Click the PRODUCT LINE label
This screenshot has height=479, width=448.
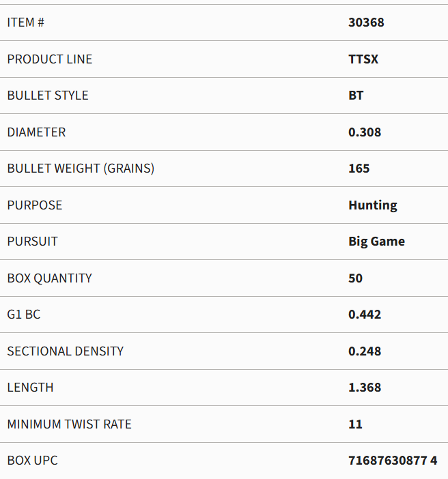click(x=50, y=59)
